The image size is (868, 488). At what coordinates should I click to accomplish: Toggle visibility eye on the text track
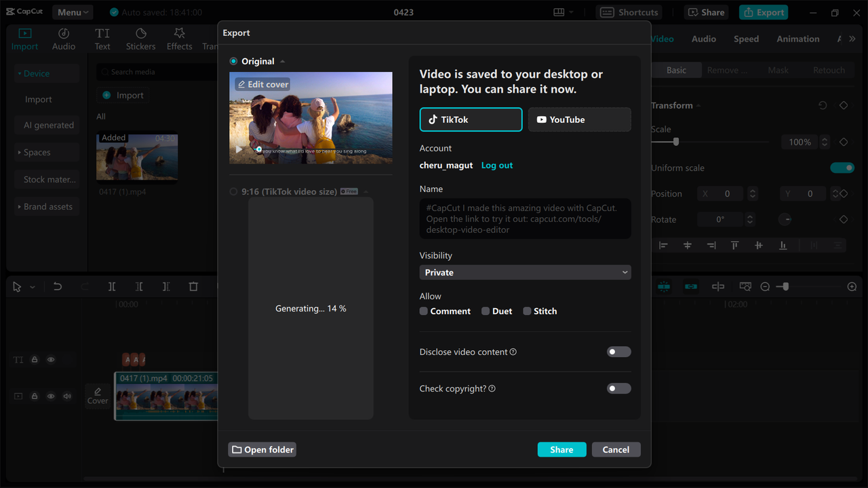[x=51, y=360]
